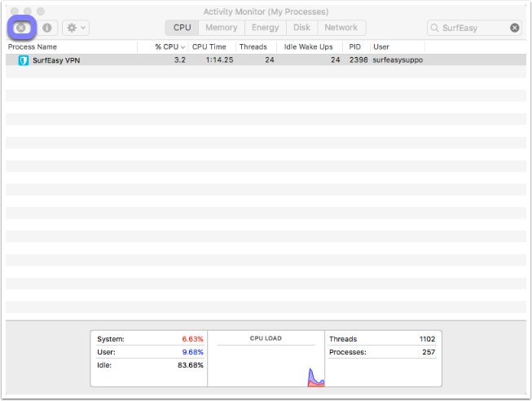Click the surfeasysuppo user cell
532x401 pixels.
point(398,60)
